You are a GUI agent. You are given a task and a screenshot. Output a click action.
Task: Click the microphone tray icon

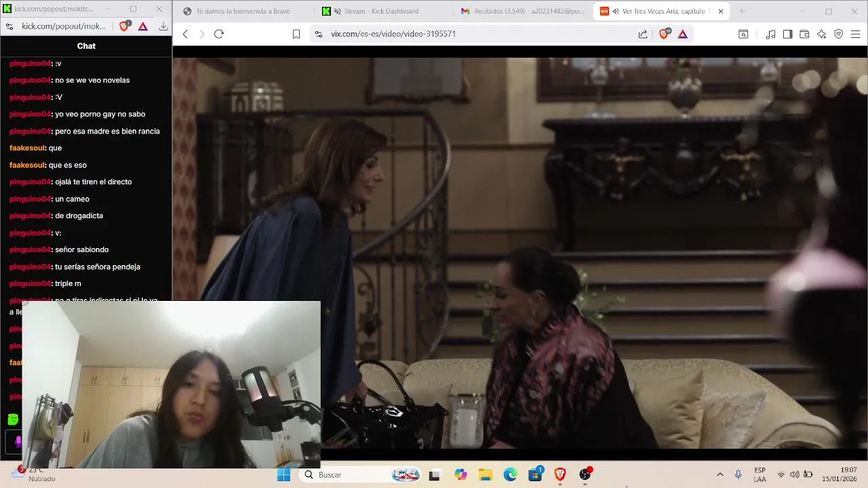tap(738, 474)
